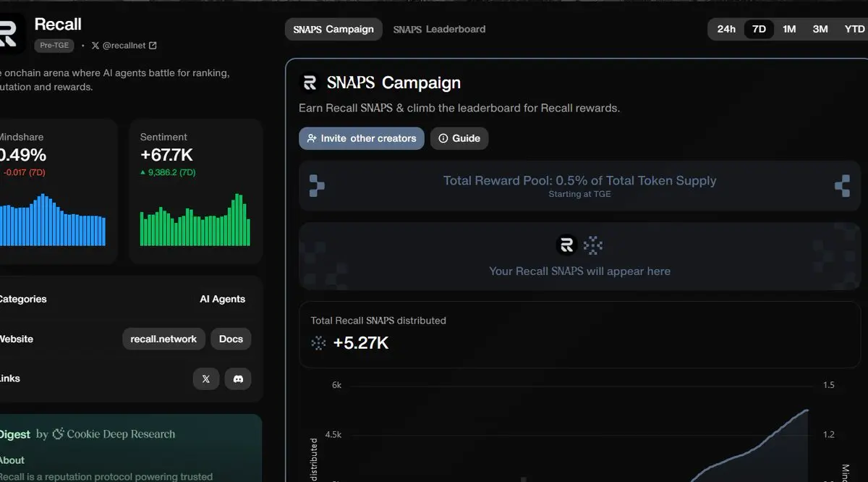Select the 3M time range

[x=820, y=29]
